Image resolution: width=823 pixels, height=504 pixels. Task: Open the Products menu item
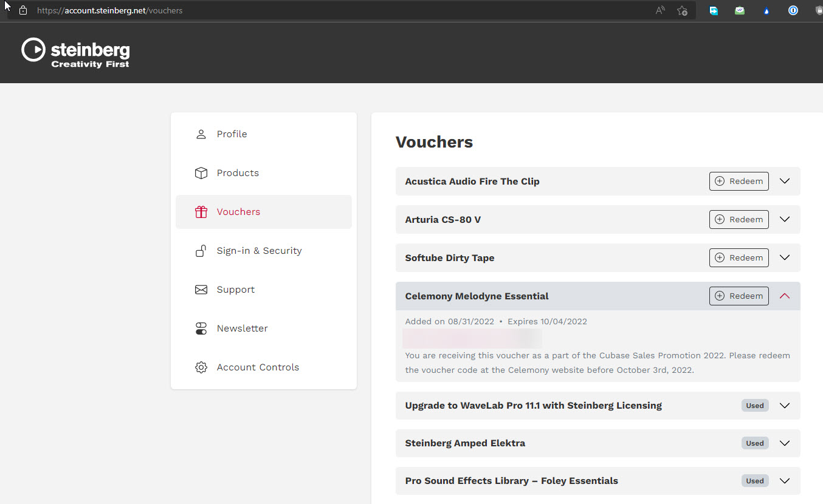pos(238,173)
